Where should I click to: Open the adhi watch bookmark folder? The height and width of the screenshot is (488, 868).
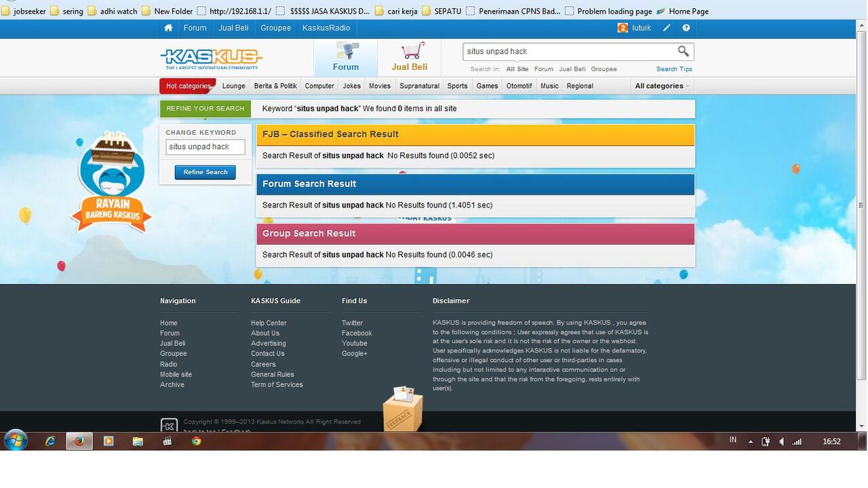click(x=112, y=11)
